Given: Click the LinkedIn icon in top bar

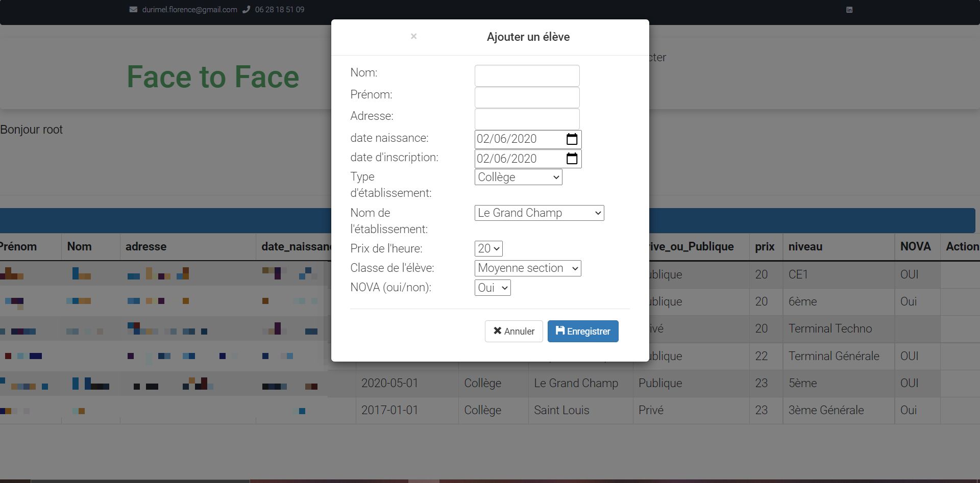Looking at the screenshot, I should tap(849, 10).
